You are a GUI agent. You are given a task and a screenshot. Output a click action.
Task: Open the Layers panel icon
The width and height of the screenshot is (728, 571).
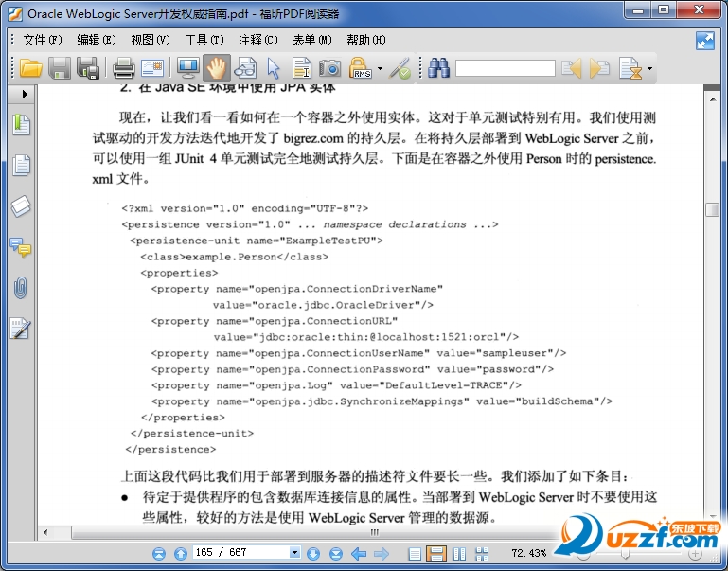[22, 206]
